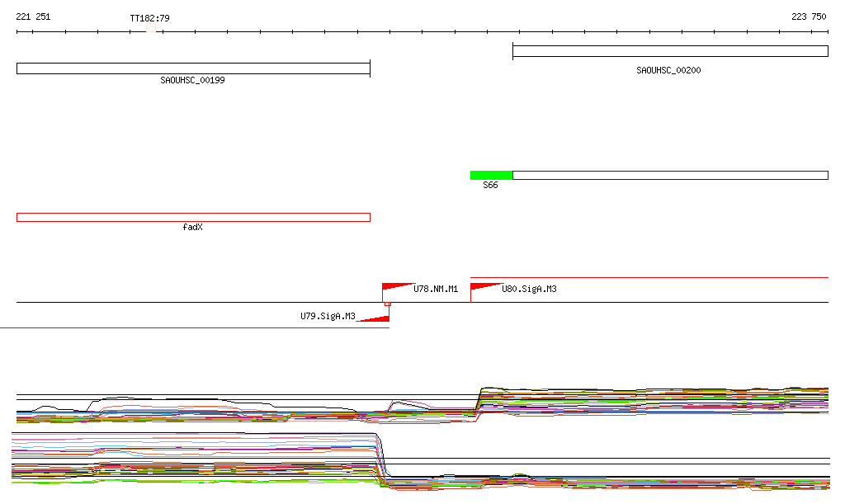Select the TT182:79 tick on the ruler

(x=151, y=29)
